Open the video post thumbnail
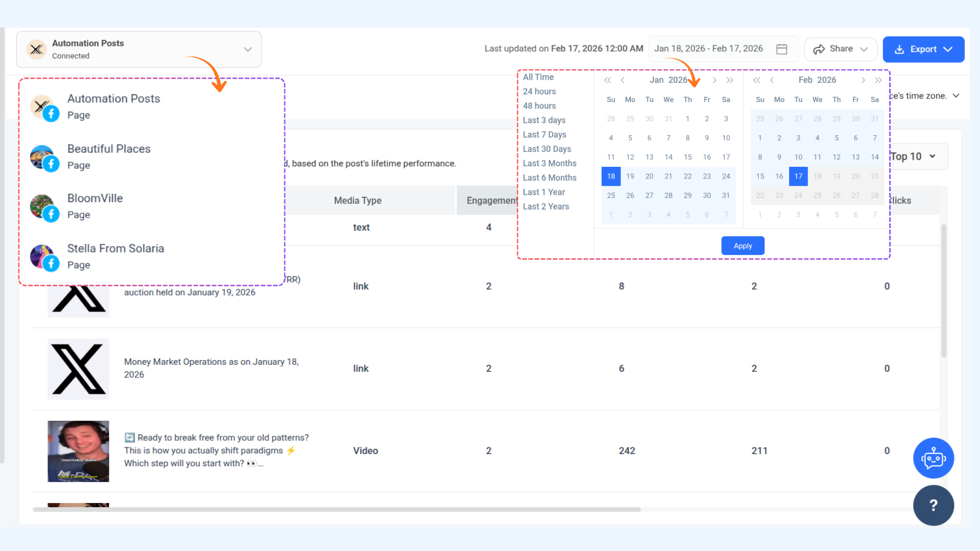 (78, 451)
